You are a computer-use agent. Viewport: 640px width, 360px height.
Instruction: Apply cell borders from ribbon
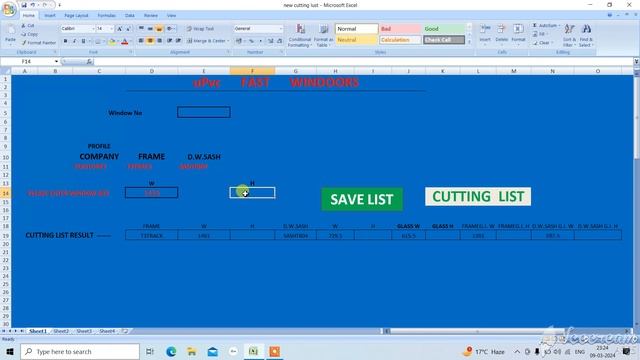(97, 41)
